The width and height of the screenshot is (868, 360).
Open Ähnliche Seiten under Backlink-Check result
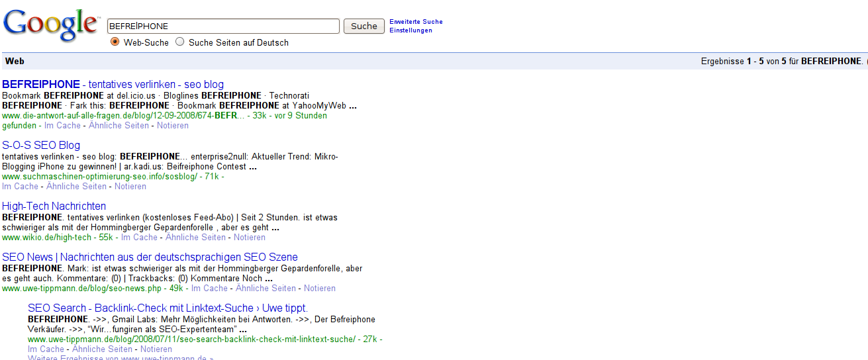point(102,349)
